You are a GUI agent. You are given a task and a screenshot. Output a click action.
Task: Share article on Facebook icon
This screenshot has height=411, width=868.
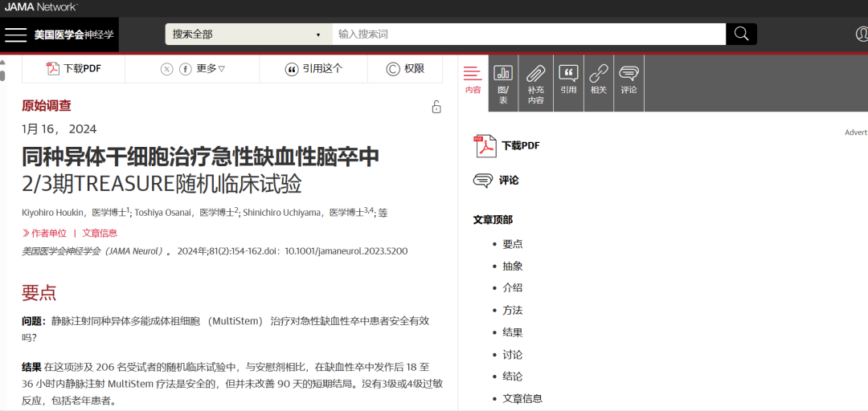tap(186, 69)
